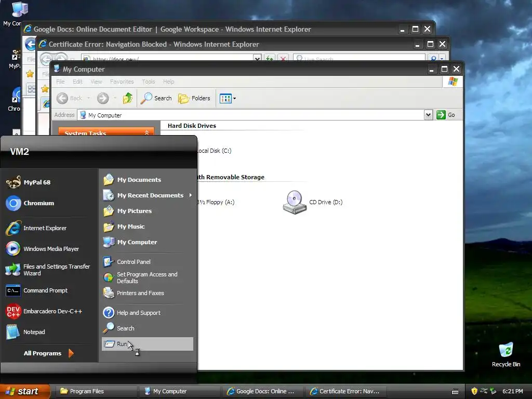Screen dimensions: 532x399
Task: Click Search in My Computer toolbar
Action: (156, 98)
